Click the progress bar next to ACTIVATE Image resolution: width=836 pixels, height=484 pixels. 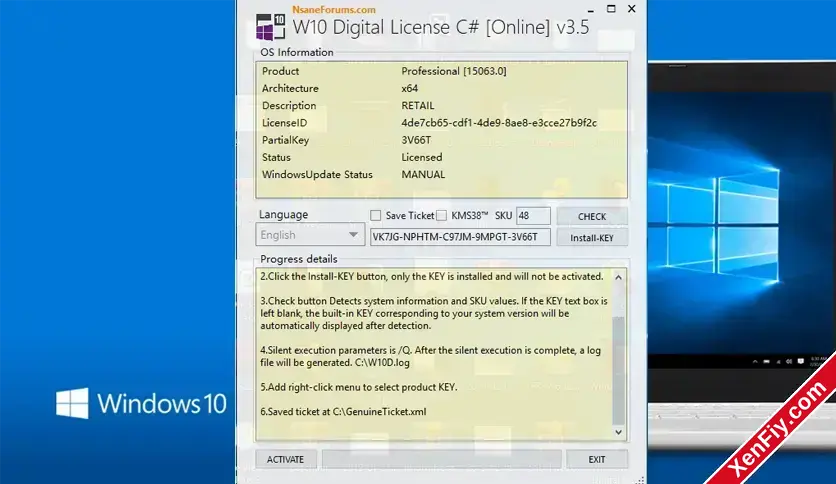441,459
